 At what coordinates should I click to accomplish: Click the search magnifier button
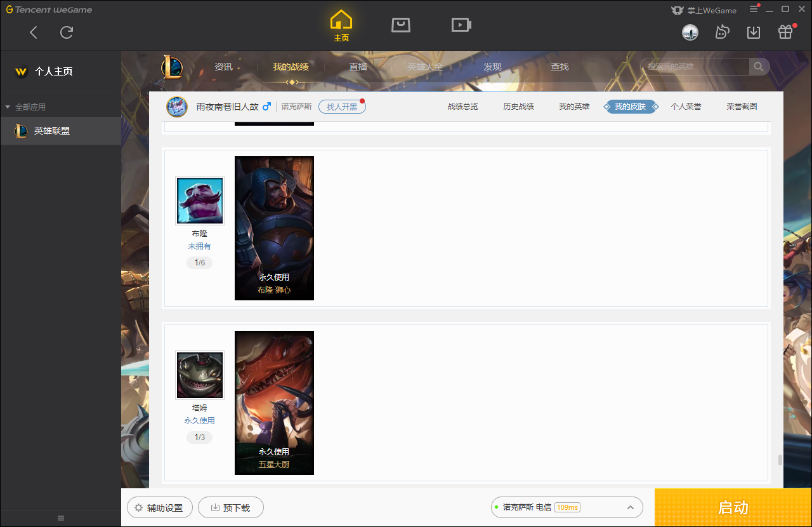point(759,67)
